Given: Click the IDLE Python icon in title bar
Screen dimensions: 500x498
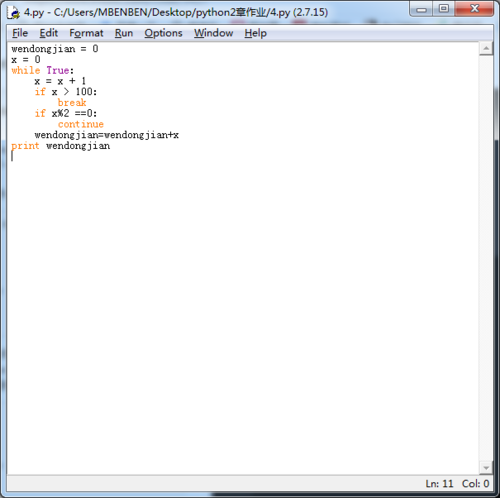Looking at the screenshot, I should click(13, 13).
